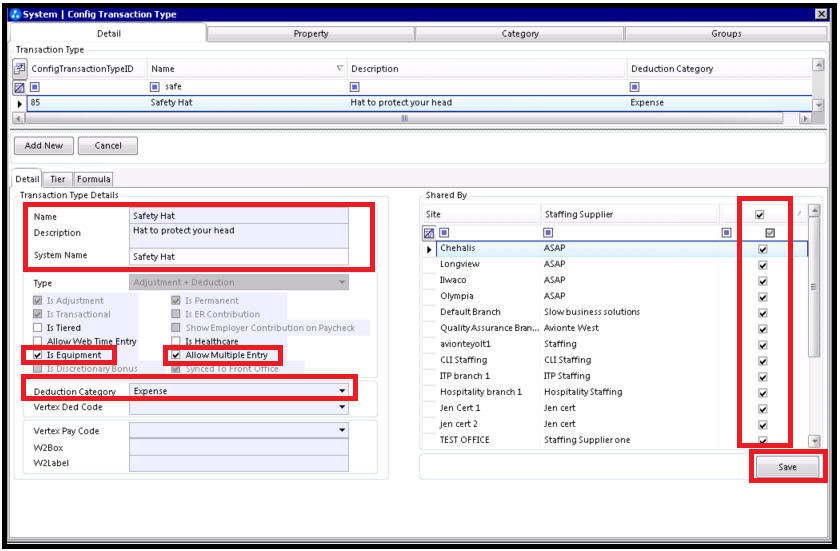Expand the Vertex Ded Code dropdown
840x551 pixels.
[x=343, y=408]
